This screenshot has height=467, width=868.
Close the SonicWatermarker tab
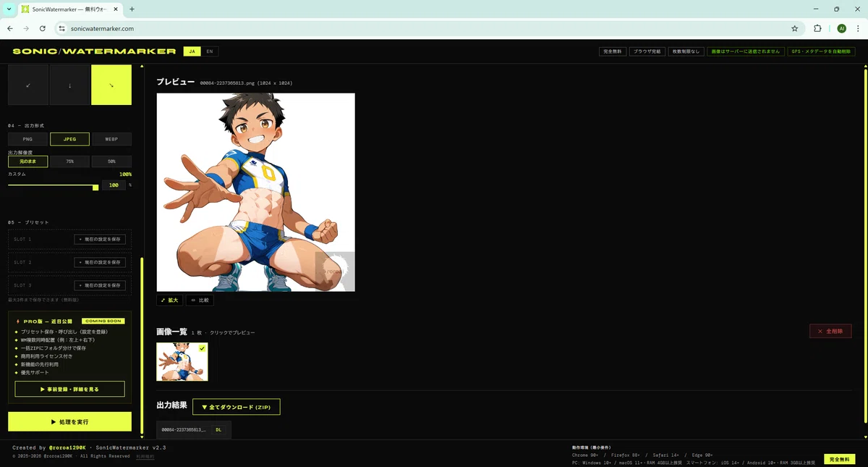pos(116,9)
